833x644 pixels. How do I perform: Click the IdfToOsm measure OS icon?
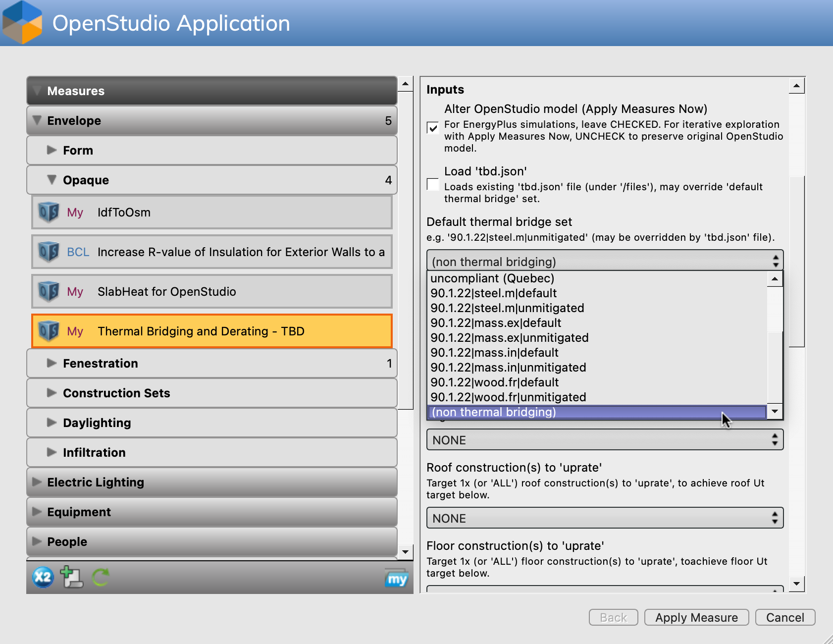pyautogui.click(x=49, y=212)
